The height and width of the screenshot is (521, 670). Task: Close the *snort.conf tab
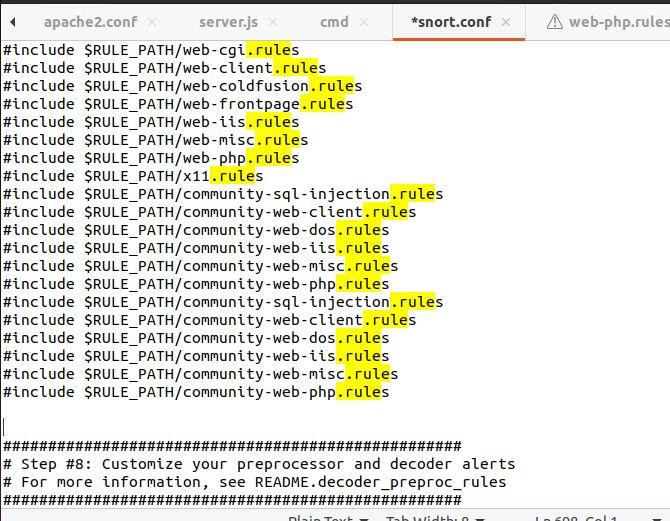[x=506, y=22]
